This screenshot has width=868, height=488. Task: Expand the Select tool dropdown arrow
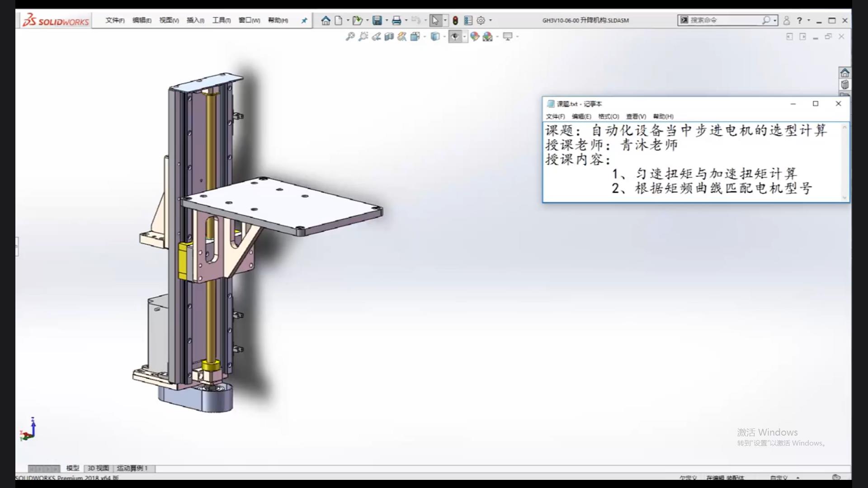click(x=445, y=20)
